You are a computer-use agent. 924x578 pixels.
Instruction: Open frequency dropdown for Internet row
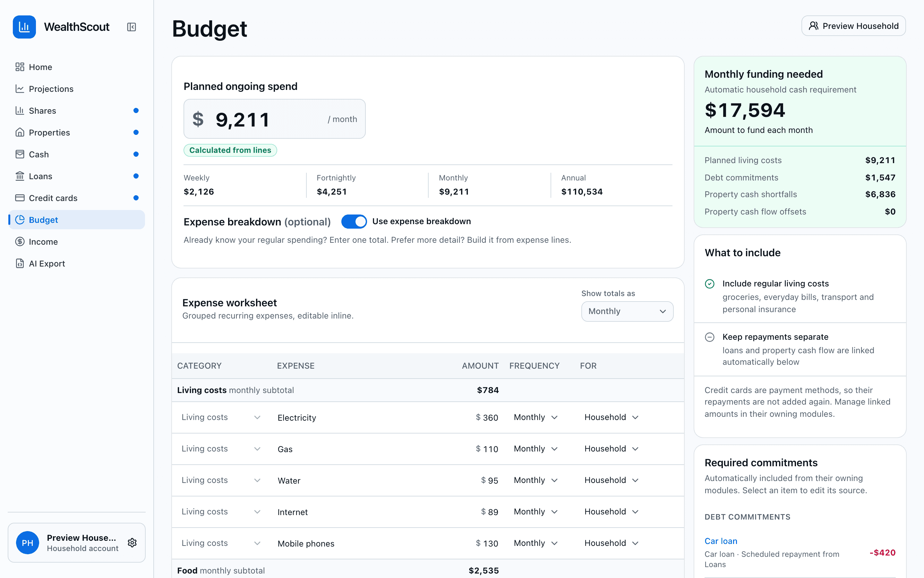(536, 512)
